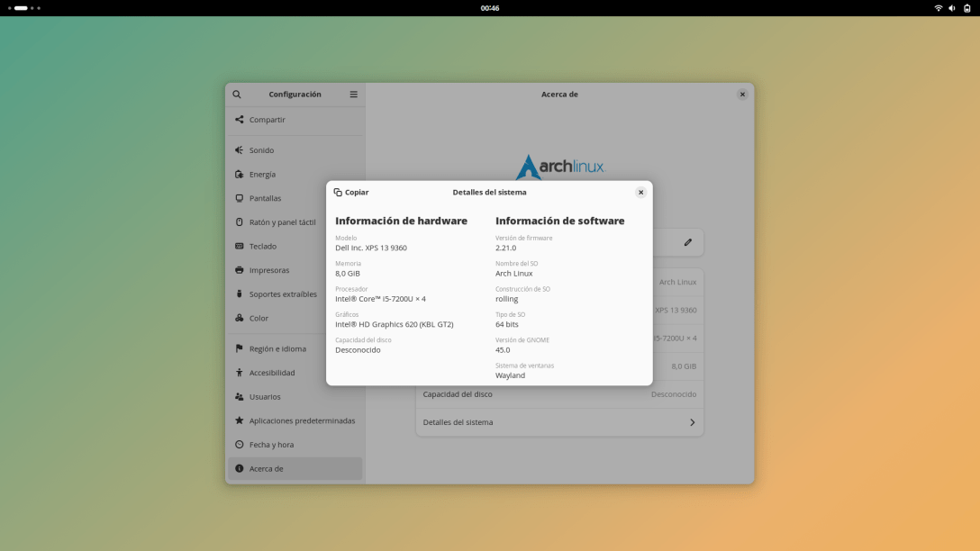The width and height of the screenshot is (980, 551).
Task: Click the USB drive icon beside Soportes extraíbles
Action: (240, 294)
